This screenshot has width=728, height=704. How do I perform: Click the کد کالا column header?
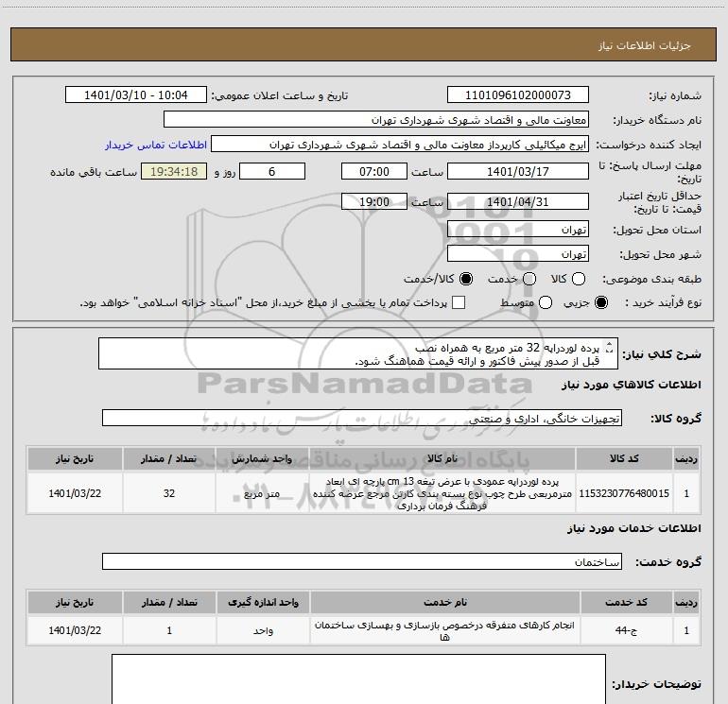click(624, 458)
